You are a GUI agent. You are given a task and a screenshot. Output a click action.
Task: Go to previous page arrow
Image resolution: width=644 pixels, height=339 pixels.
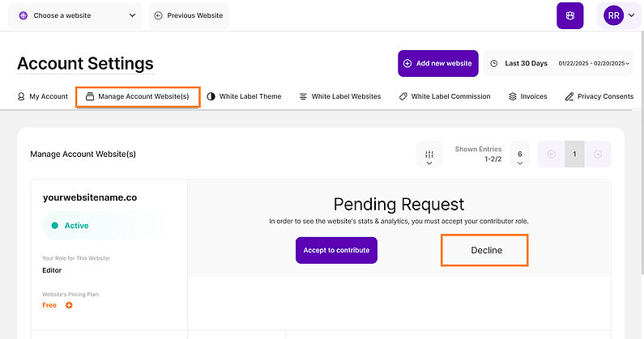[x=552, y=155]
